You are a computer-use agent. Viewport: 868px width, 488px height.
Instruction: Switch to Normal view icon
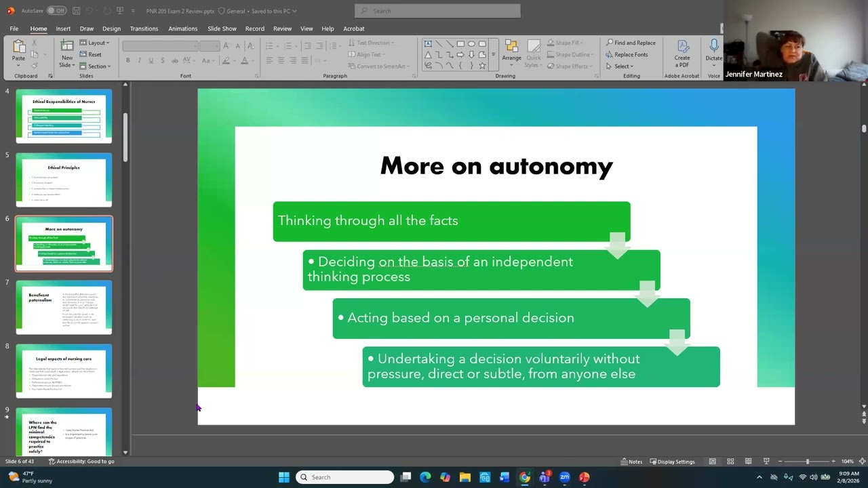[713, 462]
